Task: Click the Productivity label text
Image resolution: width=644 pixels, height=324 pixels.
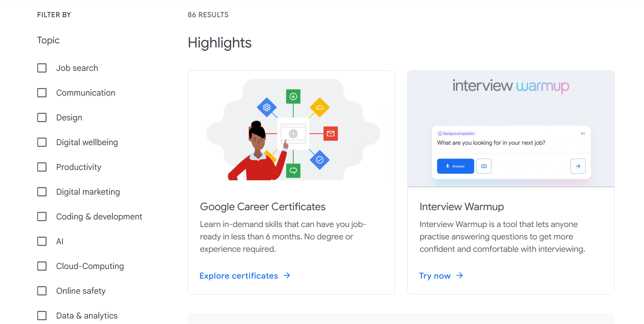Action: pyautogui.click(x=79, y=167)
